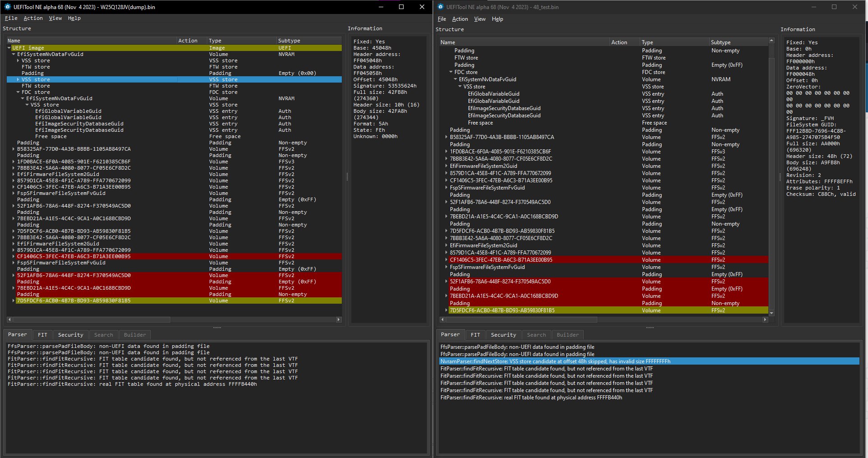
Task: Open the Action menu in right window
Action: [x=459, y=19]
